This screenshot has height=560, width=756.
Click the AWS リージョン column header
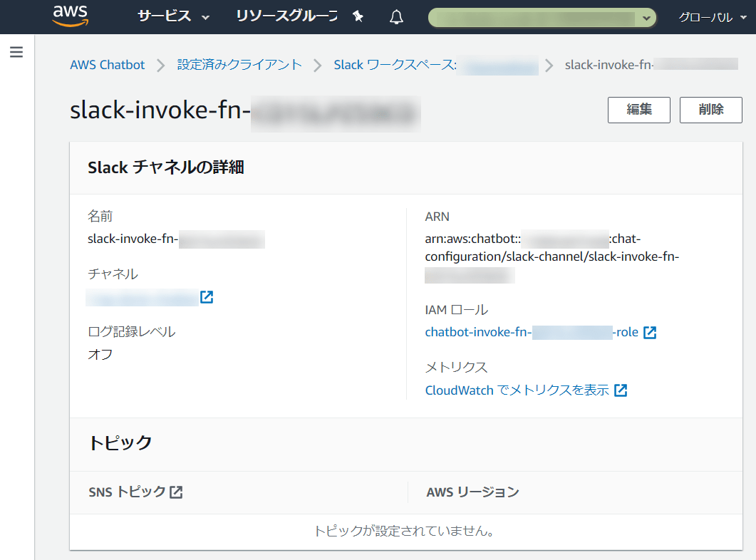coord(472,492)
